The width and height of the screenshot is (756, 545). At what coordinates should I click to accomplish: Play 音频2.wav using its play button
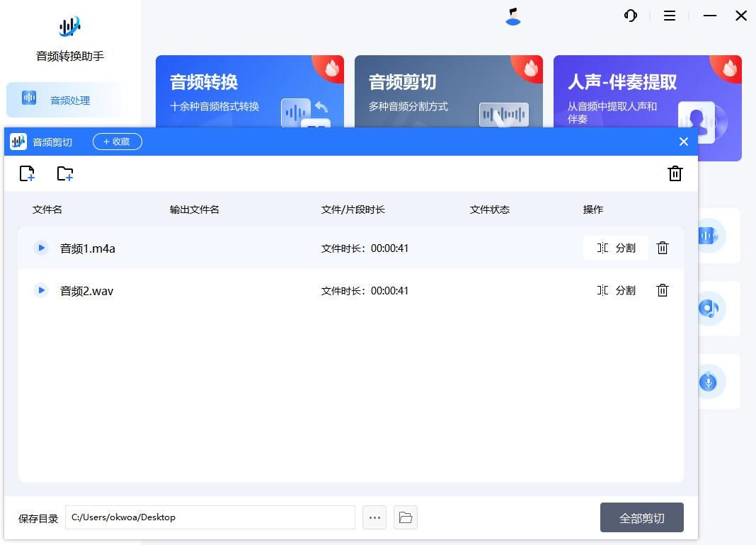click(42, 290)
